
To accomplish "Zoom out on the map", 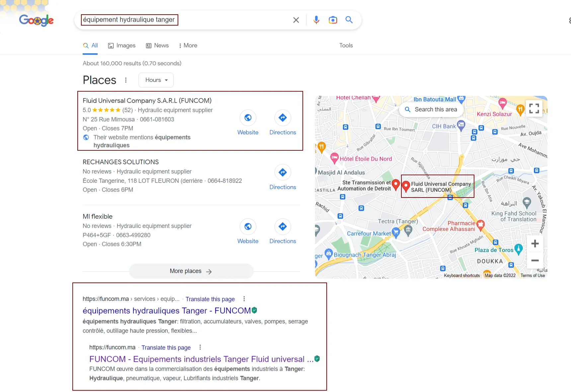I will [535, 261].
